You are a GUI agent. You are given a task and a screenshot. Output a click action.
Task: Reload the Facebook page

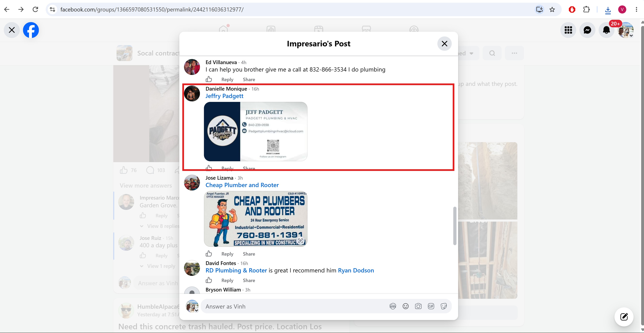[35, 9]
